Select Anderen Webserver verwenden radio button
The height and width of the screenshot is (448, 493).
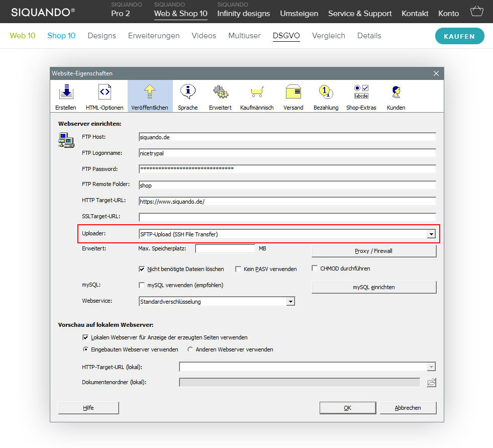pos(190,349)
